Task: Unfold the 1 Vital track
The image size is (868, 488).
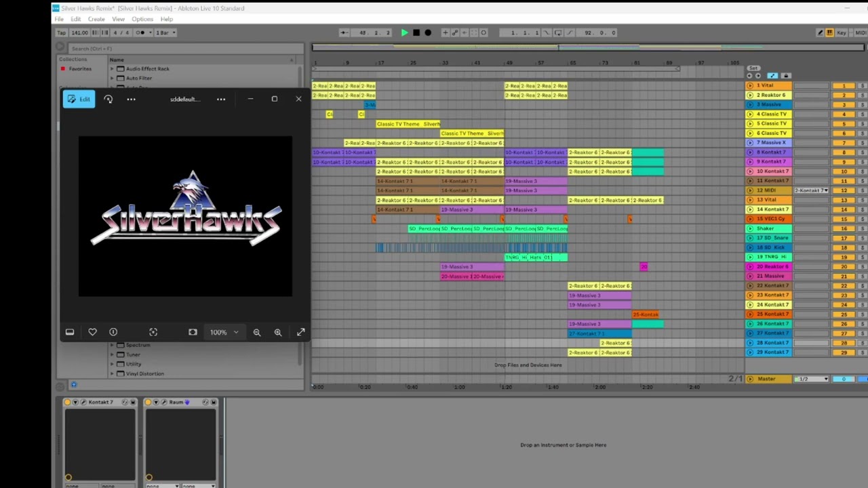Action: point(750,86)
